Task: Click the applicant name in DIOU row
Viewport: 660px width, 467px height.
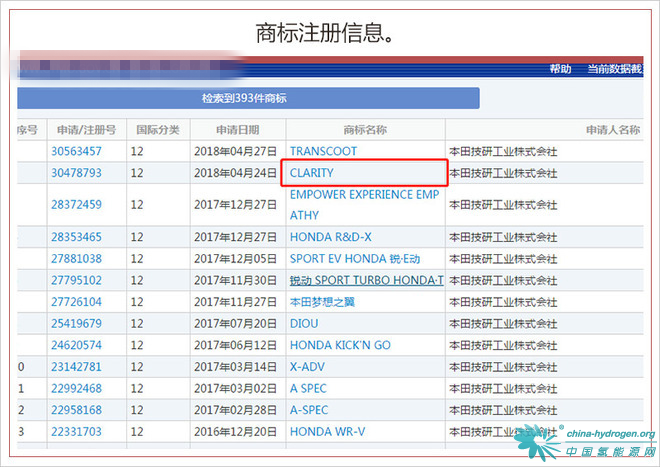Action: [x=503, y=324]
